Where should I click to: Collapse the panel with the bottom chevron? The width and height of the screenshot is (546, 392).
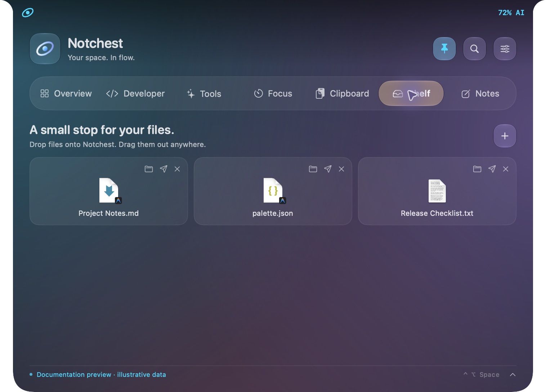click(x=513, y=375)
